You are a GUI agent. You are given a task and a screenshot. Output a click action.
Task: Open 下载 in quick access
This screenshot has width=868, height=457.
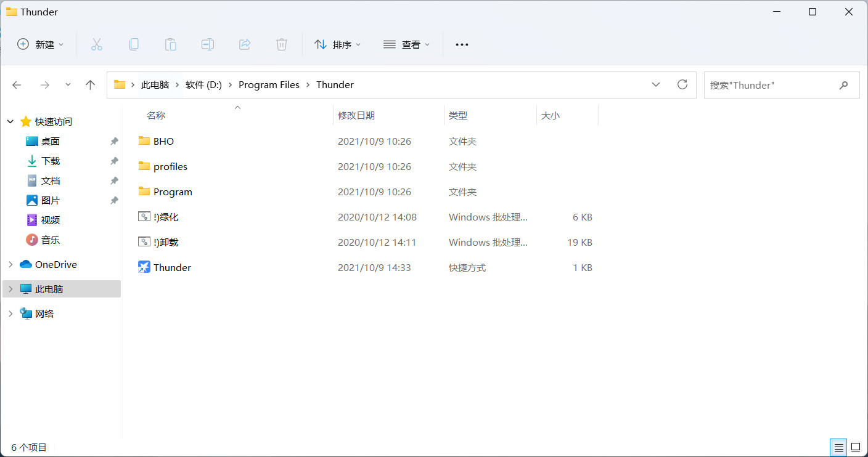pyautogui.click(x=51, y=161)
